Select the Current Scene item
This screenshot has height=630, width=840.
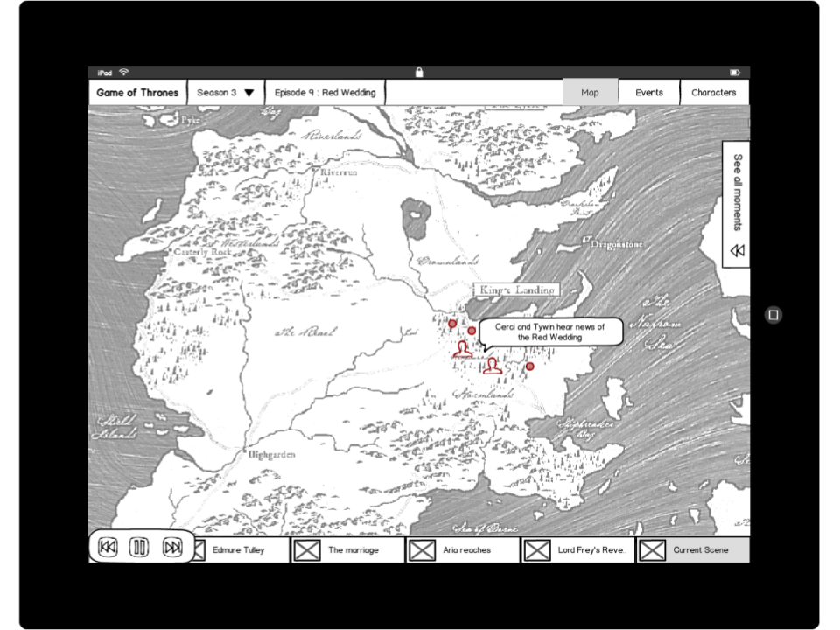(693, 549)
